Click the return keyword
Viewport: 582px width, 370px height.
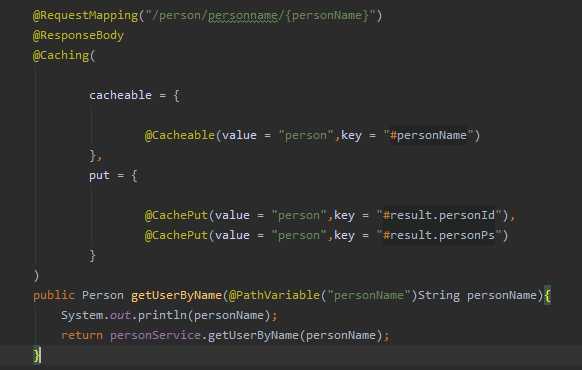pos(82,335)
